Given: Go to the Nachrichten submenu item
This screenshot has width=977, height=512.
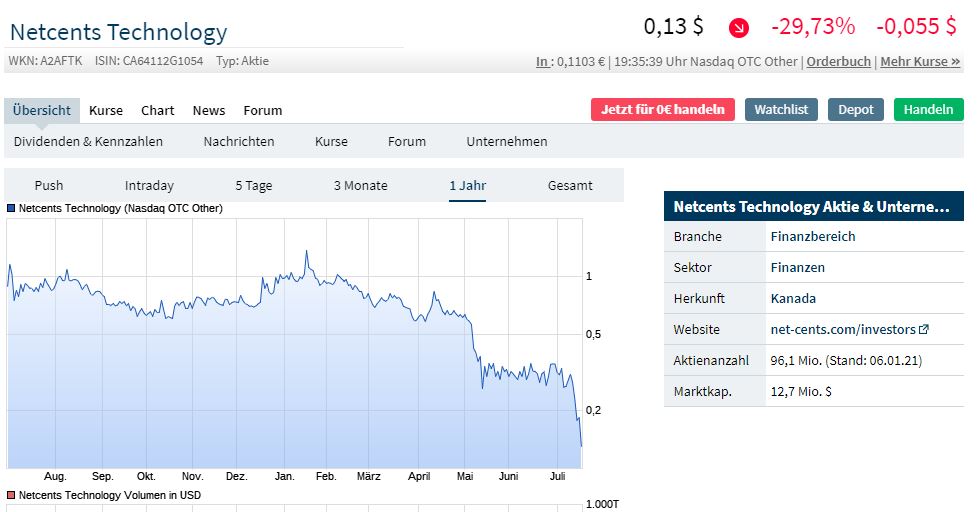Looking at the screenshot, I should (x=239, y=142).
